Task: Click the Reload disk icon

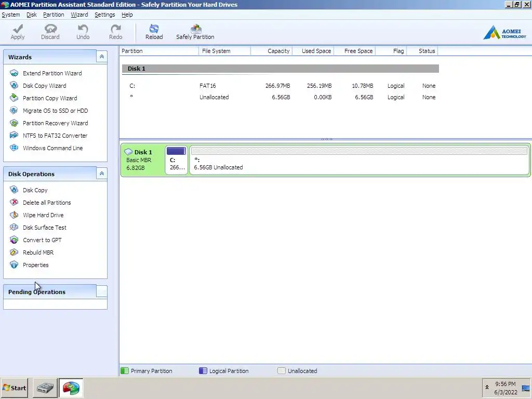Action: (x=154, y=29)
